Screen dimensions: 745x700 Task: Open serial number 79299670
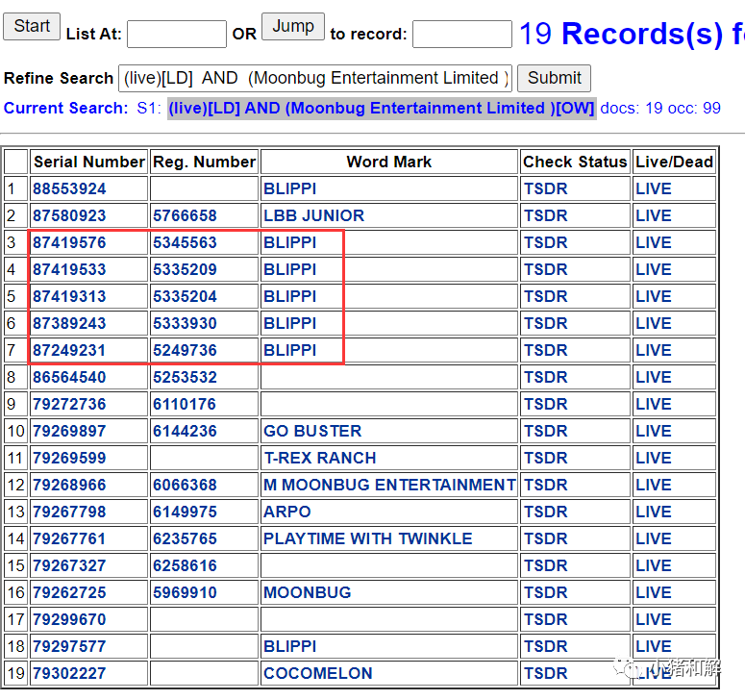tap(69, 619)
